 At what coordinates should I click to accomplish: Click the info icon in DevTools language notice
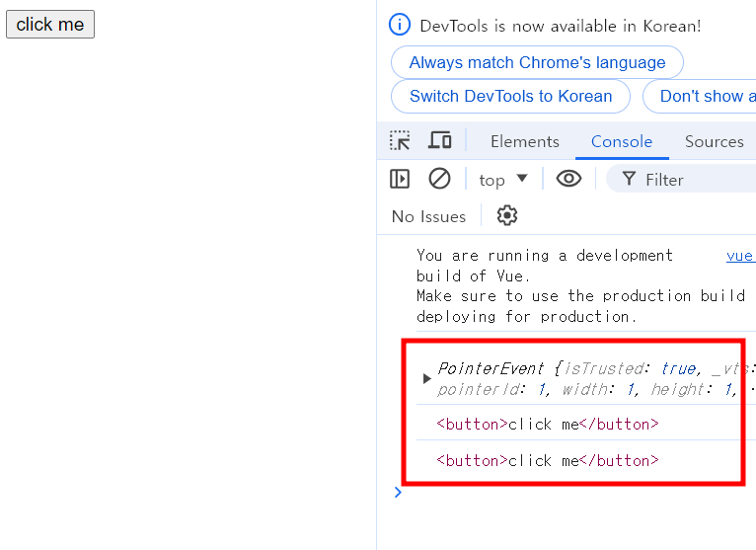(399, 25)
